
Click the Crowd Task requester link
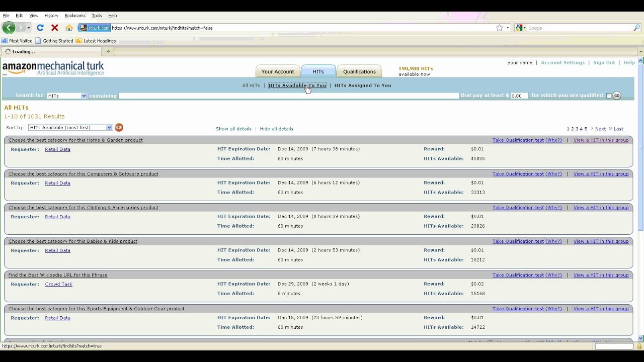58,284
